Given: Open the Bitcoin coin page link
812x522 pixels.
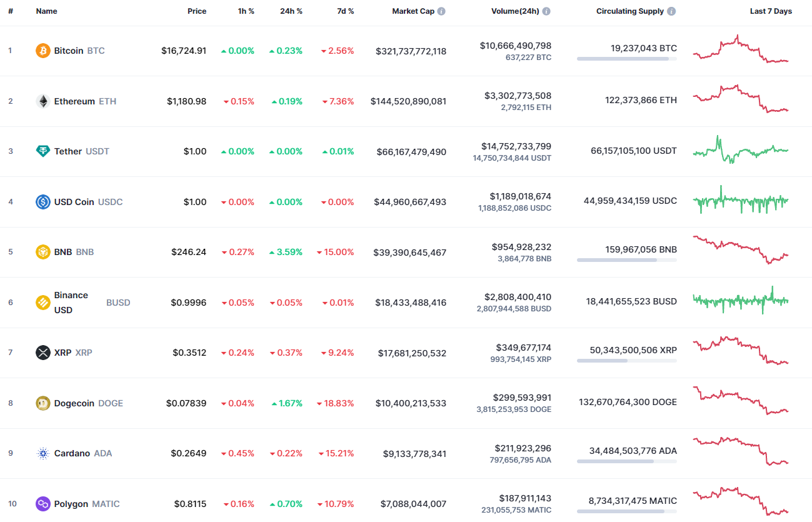Looking at the screenshot, I should [68, 51].
